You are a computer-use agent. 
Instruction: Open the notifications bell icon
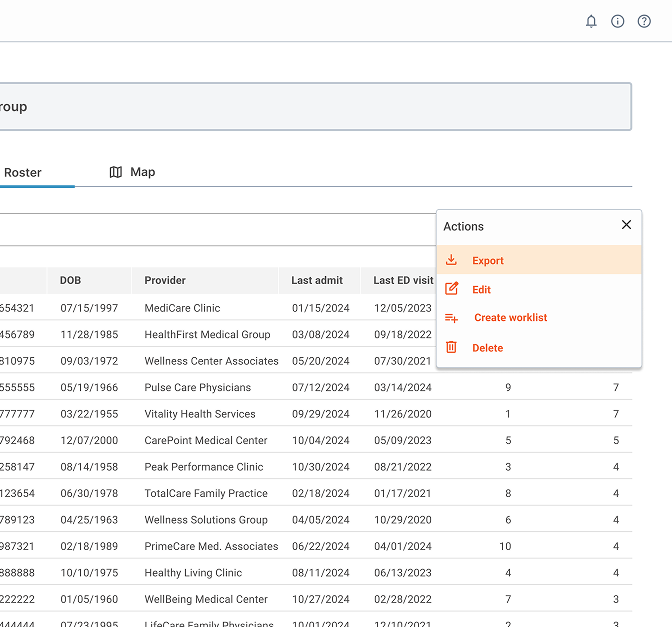click(591, 21)
